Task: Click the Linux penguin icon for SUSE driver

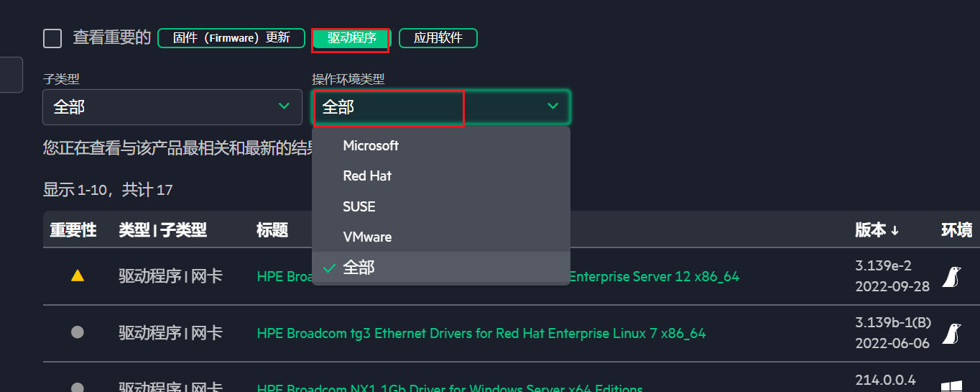Action: click(x=952, y=276)
